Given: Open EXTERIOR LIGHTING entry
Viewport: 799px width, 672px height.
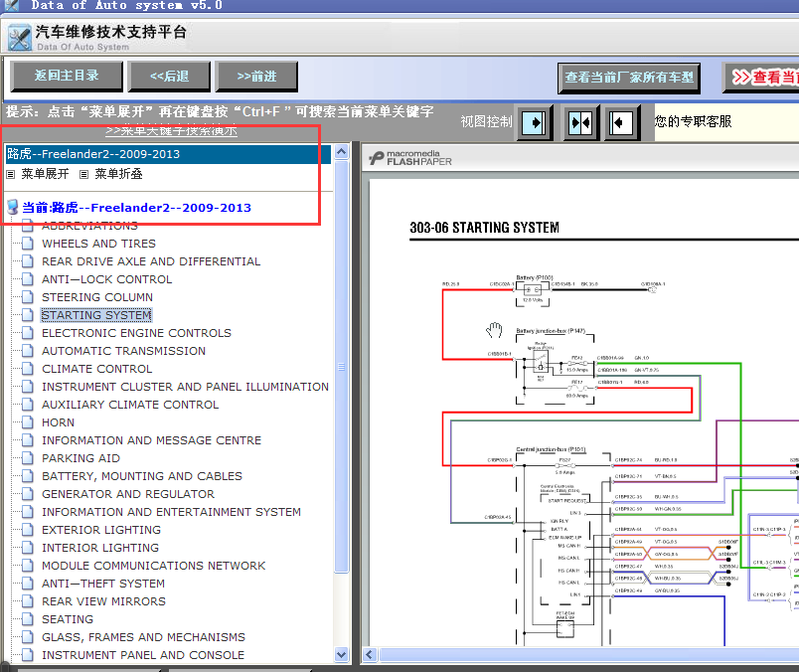Looking at the screenshot, I should tap(101, 530).
